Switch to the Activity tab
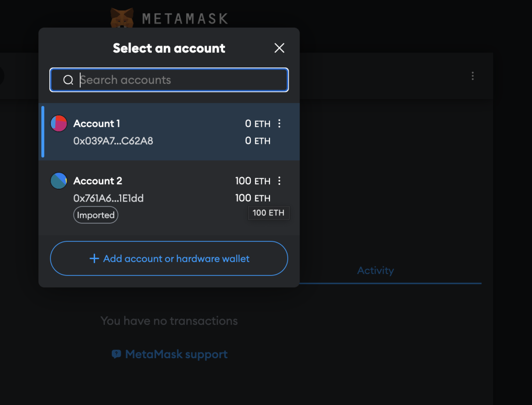Image resolution: width=532 pixels, height=405 pixels. tap(375, 270)
